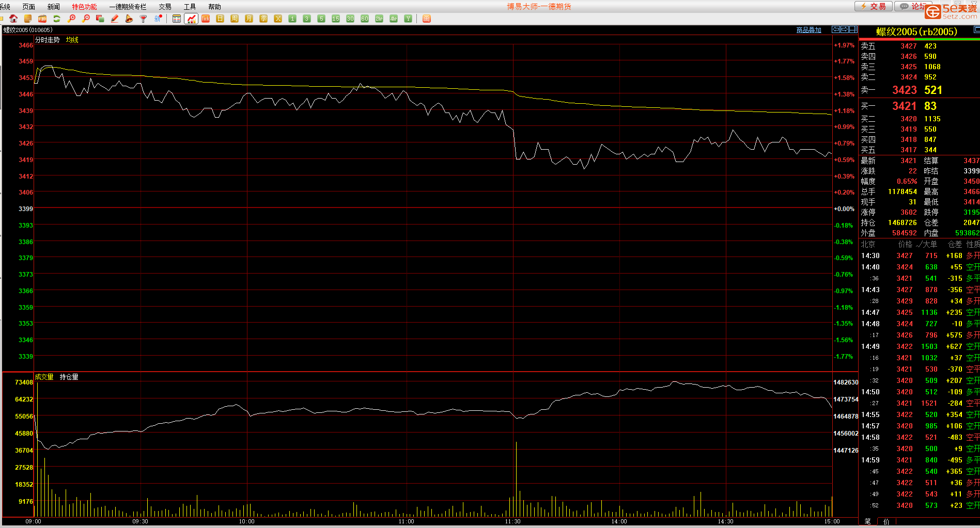Open the alert bell icon

(x=129, y=19)
